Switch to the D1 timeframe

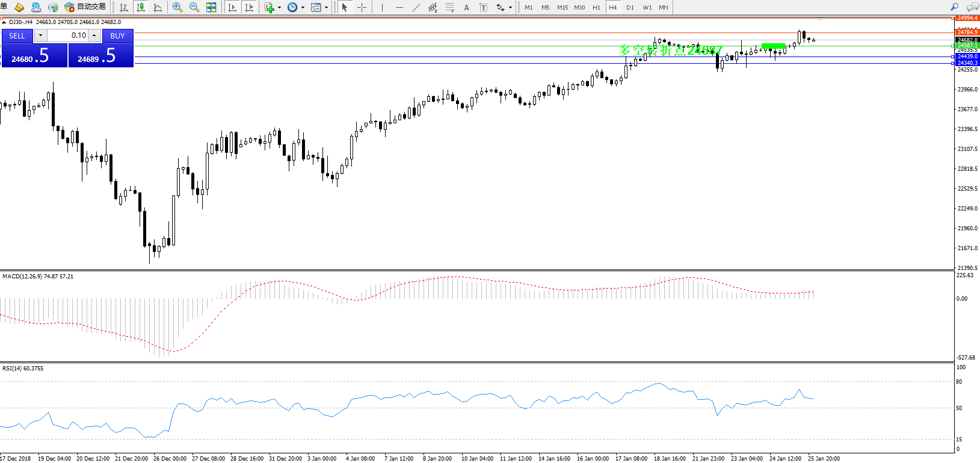[x=630, y=7]
